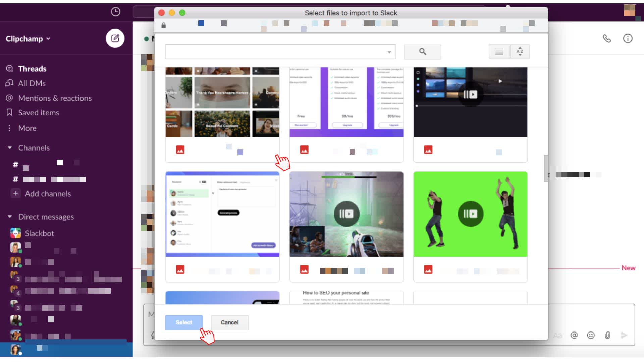Open the Clipchamp workspace menu
The image size is (644, 362).
[28, 39]
